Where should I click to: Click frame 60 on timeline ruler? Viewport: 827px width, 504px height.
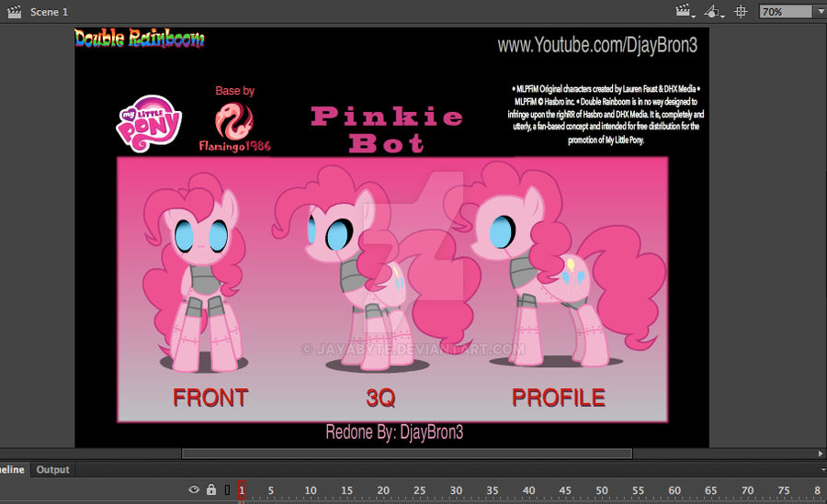coord(674,491)
